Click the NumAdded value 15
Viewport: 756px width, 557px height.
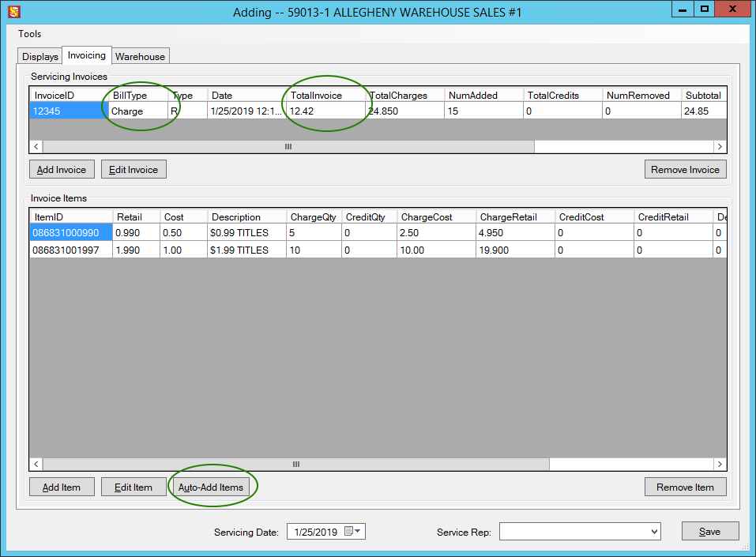(484, 111)
